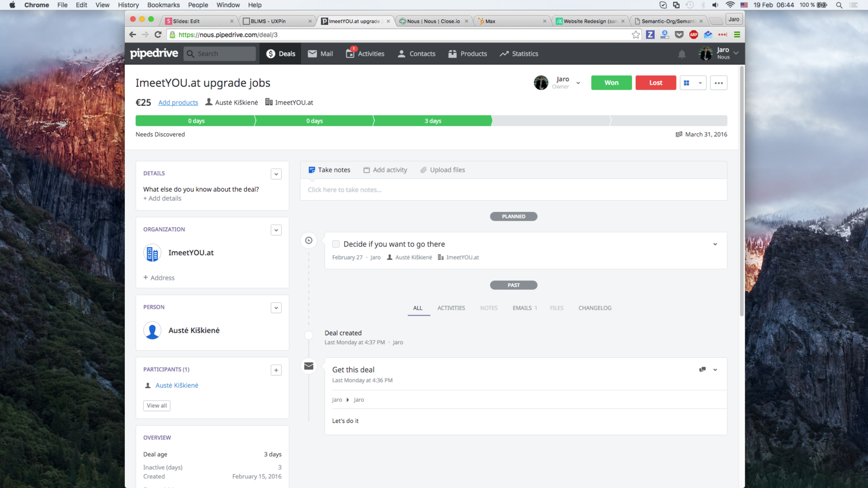
Task: Go to Contacts in navbar
Action: click(417, 54)
